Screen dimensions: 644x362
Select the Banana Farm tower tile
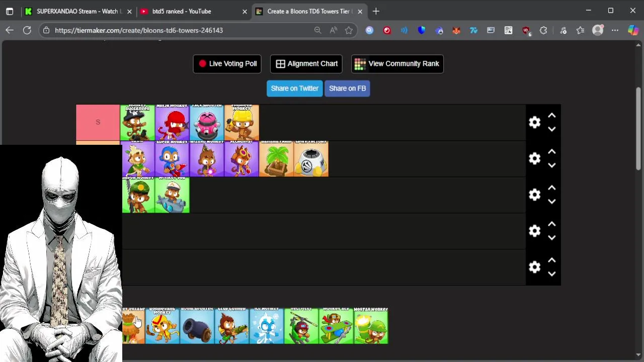coord(276,158)
